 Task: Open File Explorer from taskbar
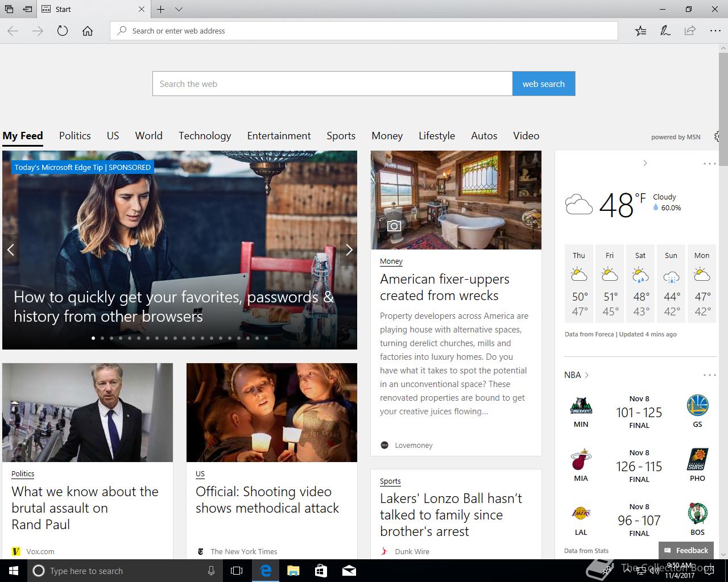(293, 571)
